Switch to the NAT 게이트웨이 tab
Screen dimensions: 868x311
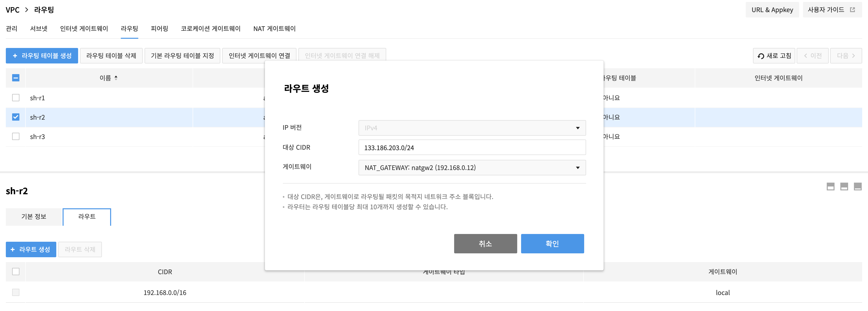(274, 29)
